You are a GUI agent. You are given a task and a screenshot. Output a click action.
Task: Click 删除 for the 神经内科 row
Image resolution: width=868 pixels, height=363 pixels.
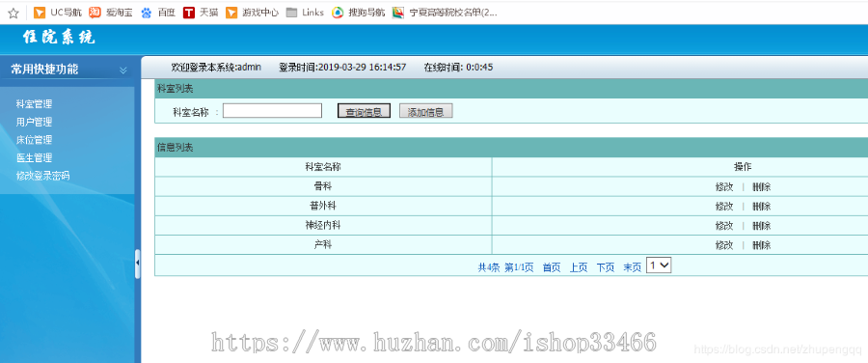(x=761, y=226)
